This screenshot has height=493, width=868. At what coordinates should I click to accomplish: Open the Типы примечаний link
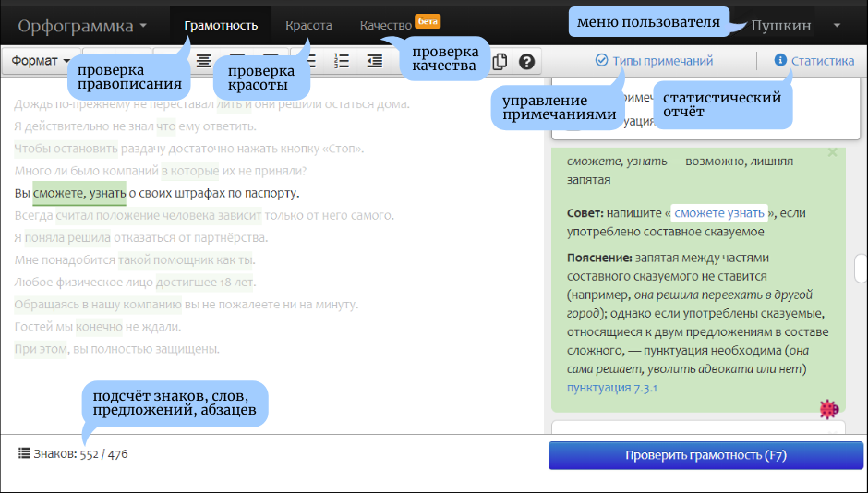coord(663,61)
